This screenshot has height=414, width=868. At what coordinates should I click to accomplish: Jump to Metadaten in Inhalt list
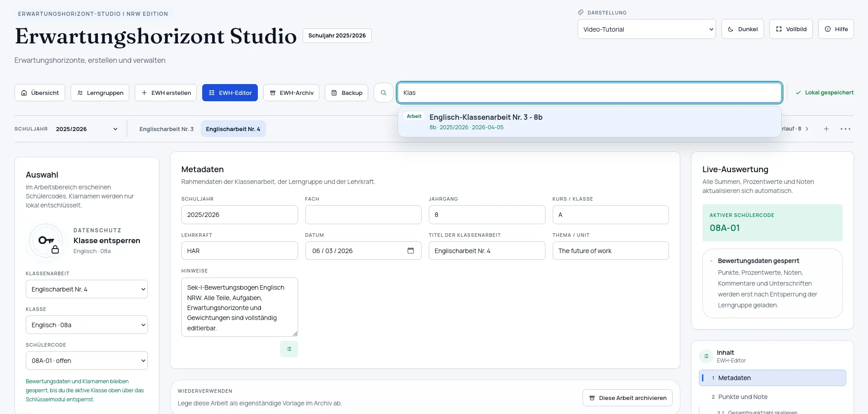point(772,378)
